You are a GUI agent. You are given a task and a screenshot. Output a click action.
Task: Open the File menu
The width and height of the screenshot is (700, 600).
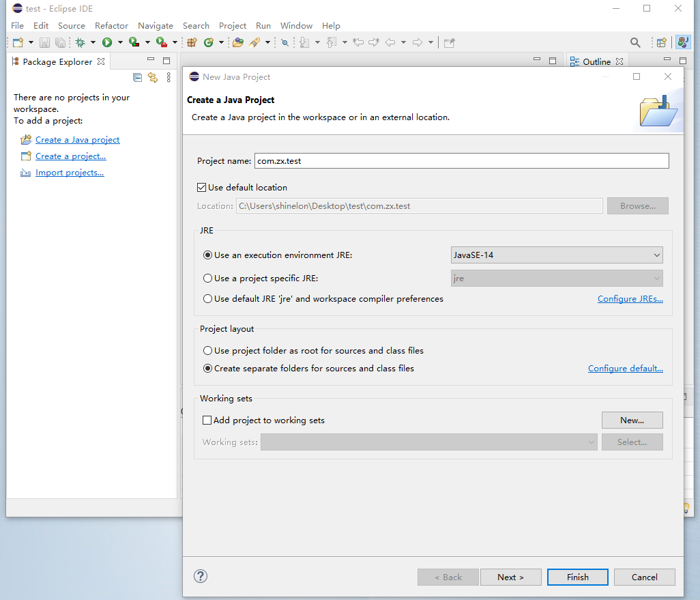pos(18,25)
